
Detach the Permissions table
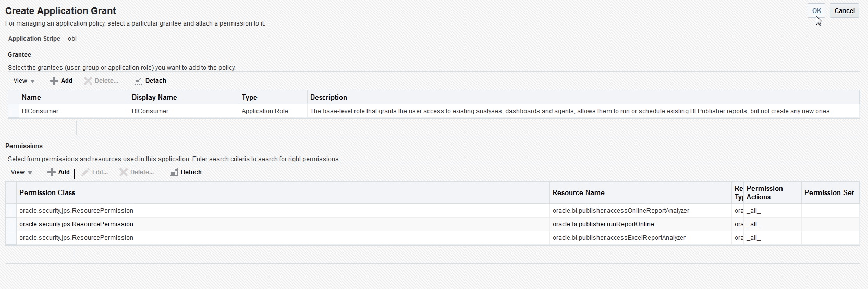(x=174, y=172)
